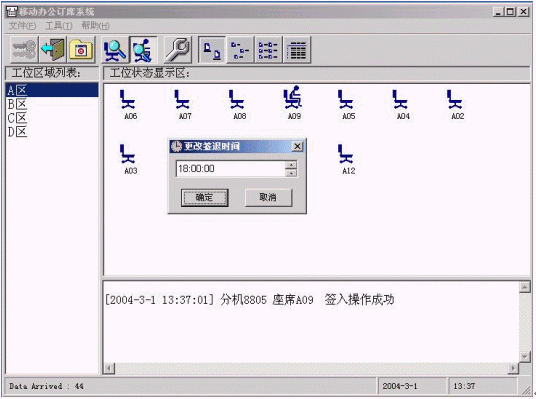This screenshot has width=536, height=399.
Task: Select occupied seat A09
Action: [x=294, y=103]
